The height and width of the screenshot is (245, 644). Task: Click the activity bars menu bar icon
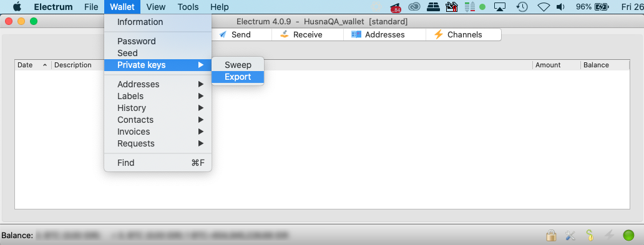pyautogui.click(x=469, y=7)
